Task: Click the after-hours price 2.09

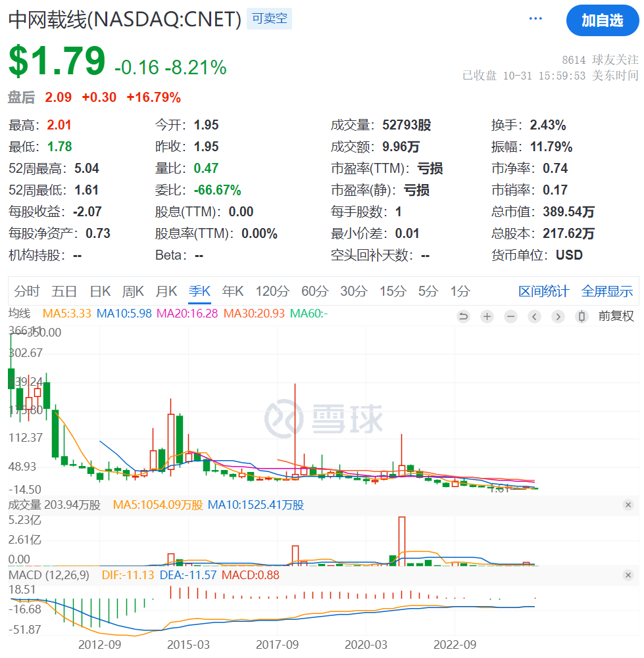Action: tap(59, 97)
